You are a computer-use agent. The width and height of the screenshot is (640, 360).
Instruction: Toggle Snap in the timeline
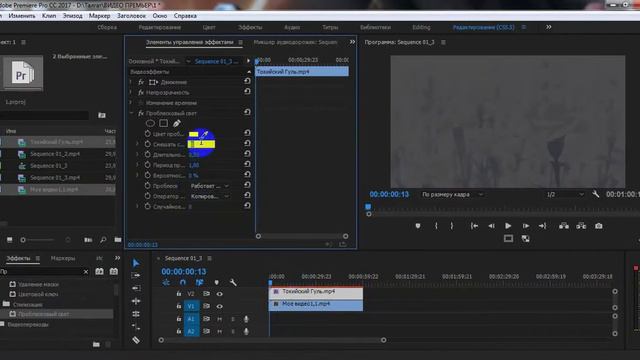tap(182, 282)
